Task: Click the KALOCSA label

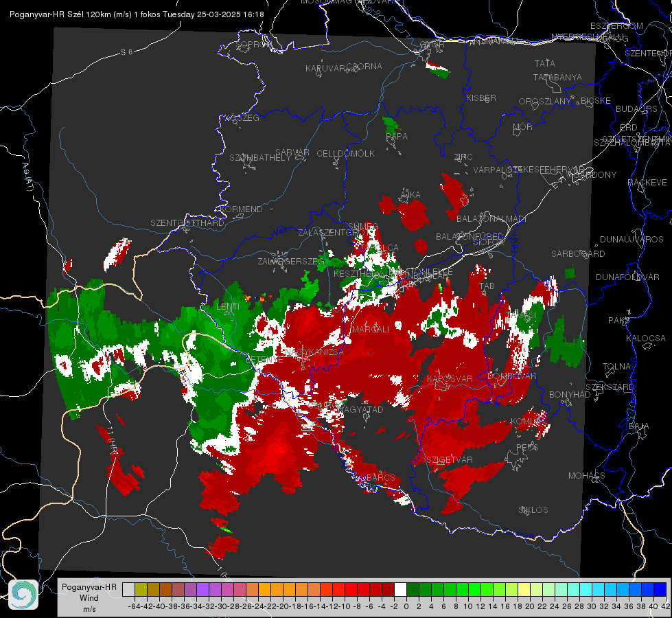Action: [x=645, y=339]
